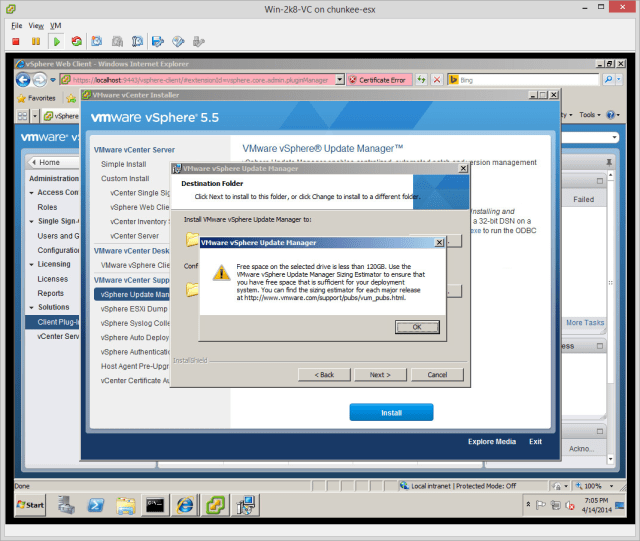This screenshot has height=541, width=640.
Task: Take a snapshot with the snapshot icon
Action: (x=97, y=41)
